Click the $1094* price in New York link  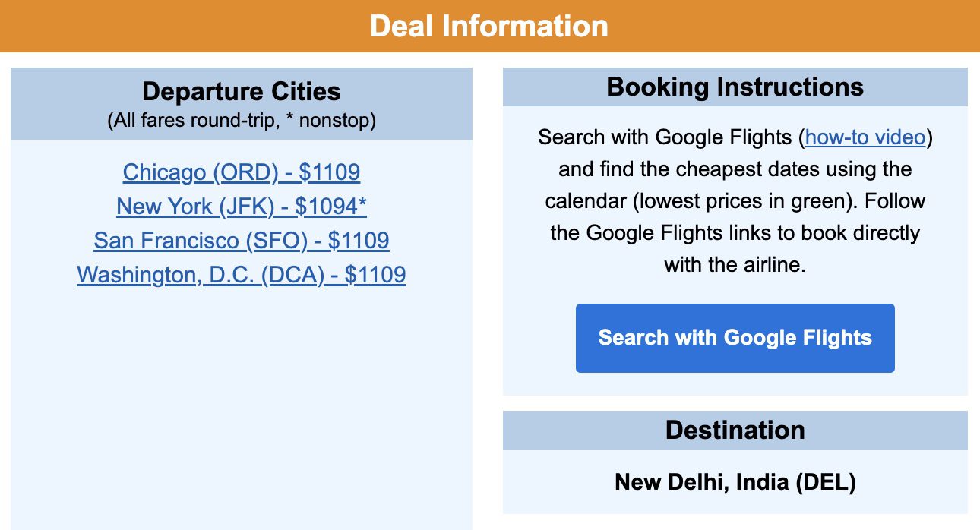coord(331,207)
